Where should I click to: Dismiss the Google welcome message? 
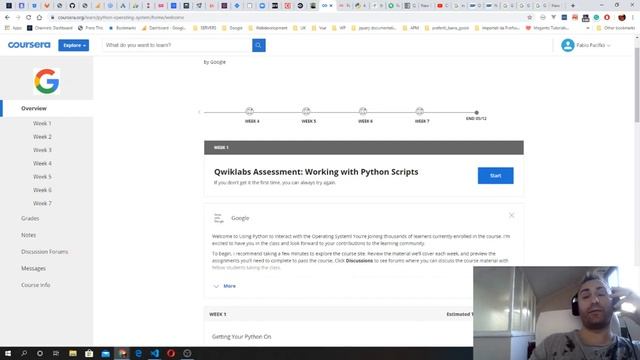pyautogui.click(x=511, y=215)
